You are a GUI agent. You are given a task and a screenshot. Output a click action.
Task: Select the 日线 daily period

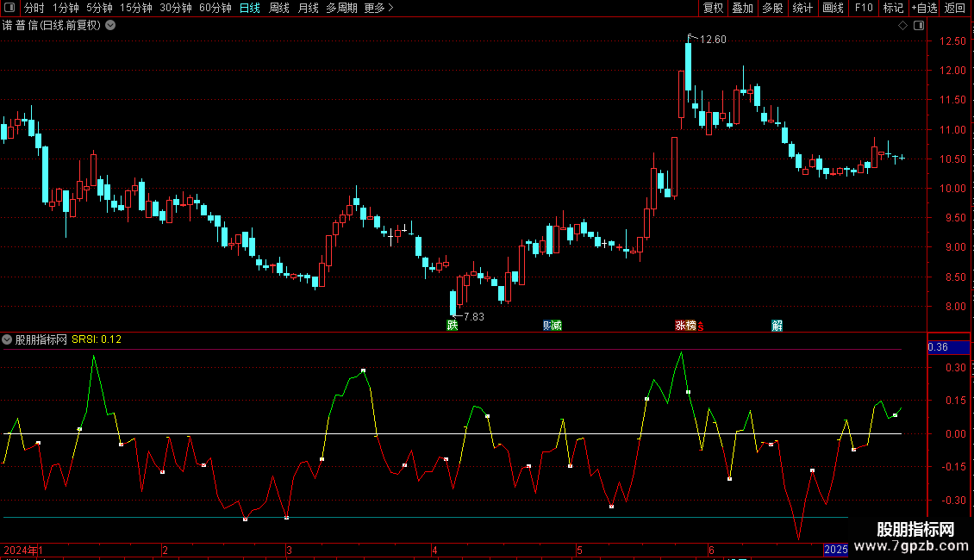click(250, 8)
